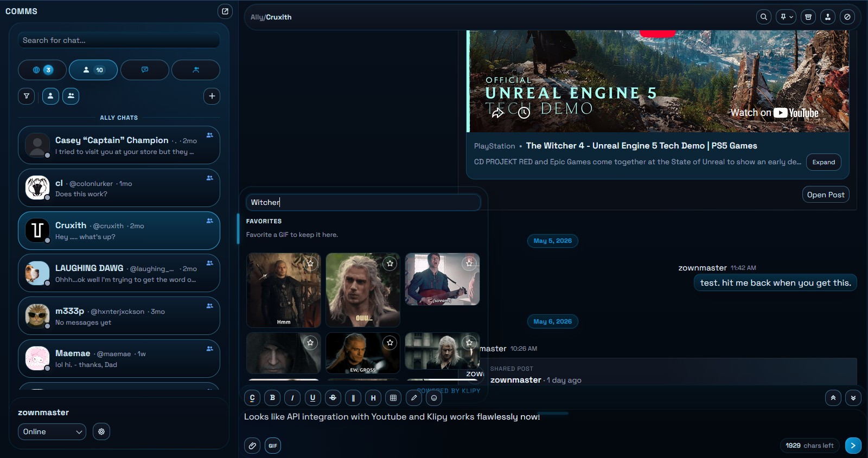Viewport: 868px width, 458px height.
Task: Open the pin options dropdown
Action: [x=786, y=17]
